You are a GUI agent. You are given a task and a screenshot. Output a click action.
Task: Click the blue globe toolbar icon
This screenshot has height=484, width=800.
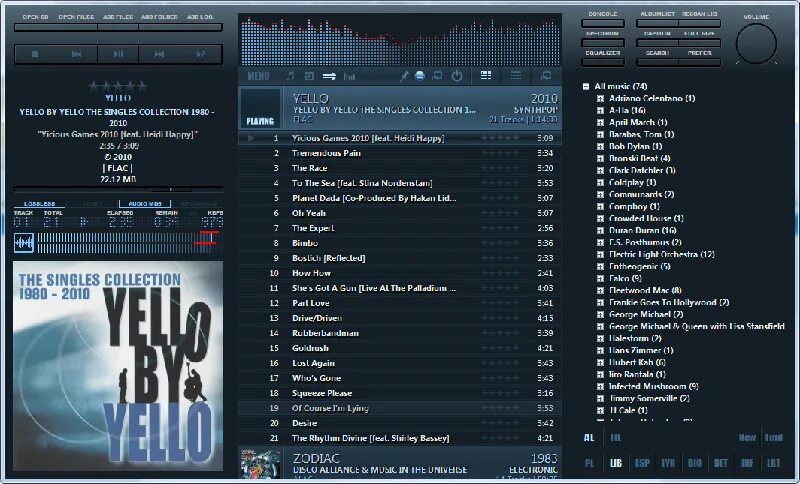click(420, 76)
